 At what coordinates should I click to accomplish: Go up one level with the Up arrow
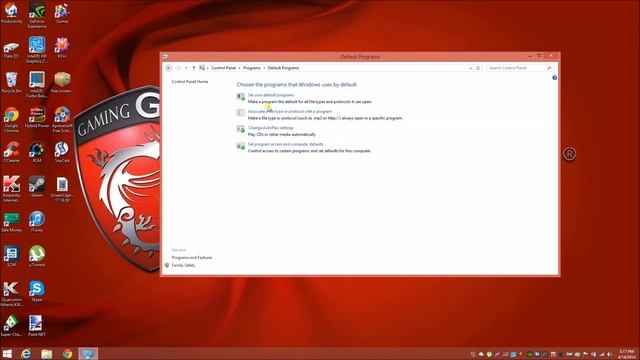click(193, 68)
